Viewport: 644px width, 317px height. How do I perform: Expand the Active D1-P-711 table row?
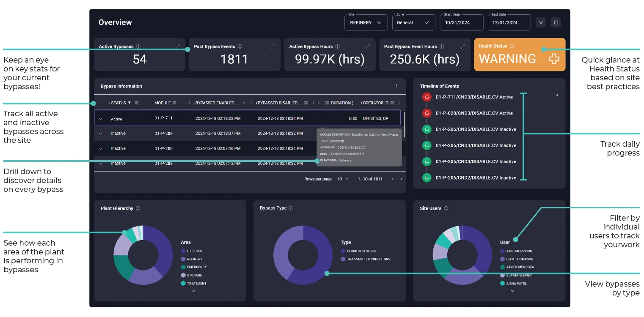(101, 119)
